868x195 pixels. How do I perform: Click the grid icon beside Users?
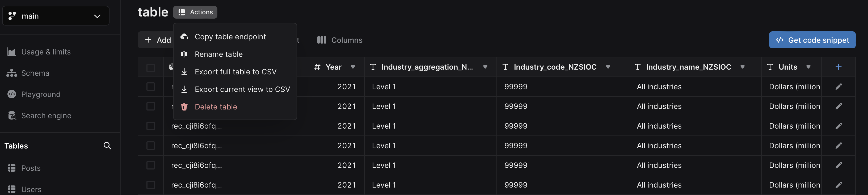(12, 189)
